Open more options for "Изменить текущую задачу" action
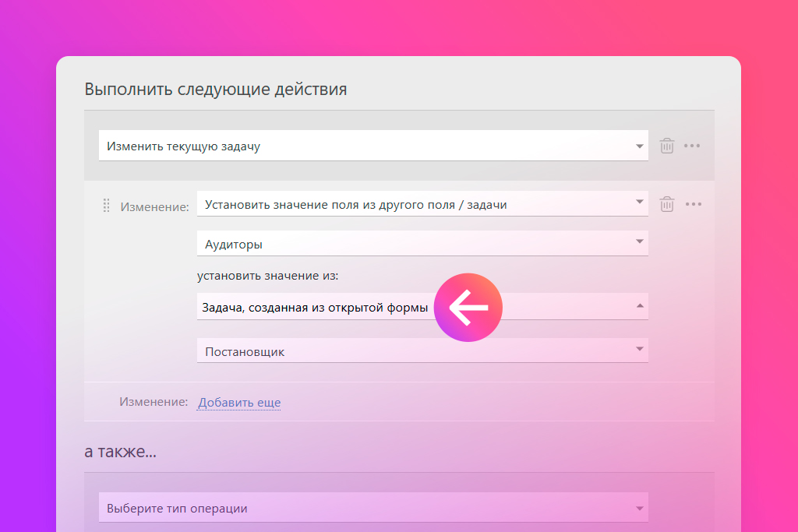 tap(692, 146)
